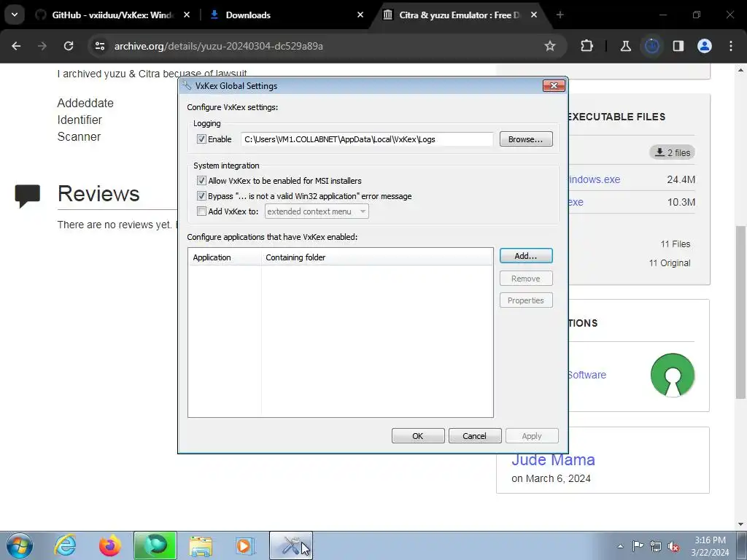This screenshot has width=747, height=560.
Task: Open the Action Center flag icon
Action: [x=638, y=545]
